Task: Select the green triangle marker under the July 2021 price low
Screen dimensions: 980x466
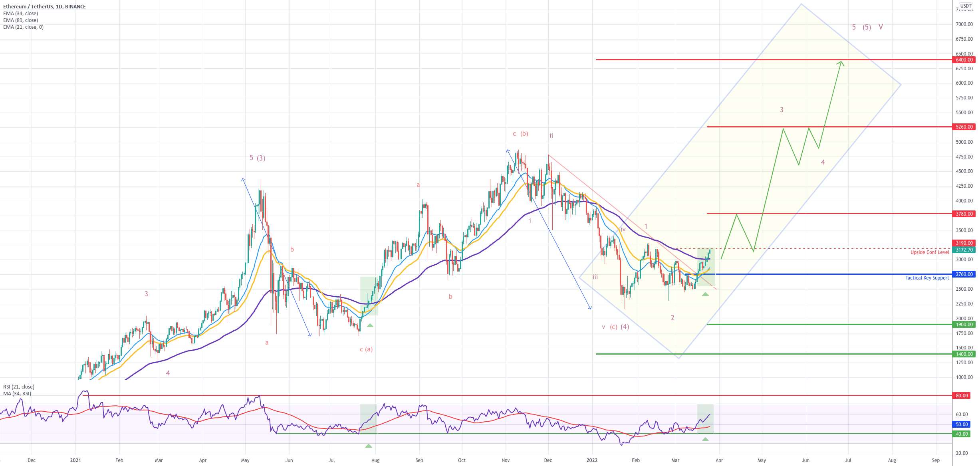Action: pos(370,325)
